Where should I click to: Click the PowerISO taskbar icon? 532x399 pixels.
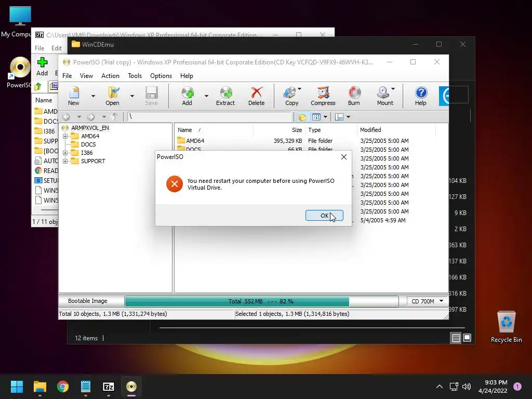(x=131, y=387)
